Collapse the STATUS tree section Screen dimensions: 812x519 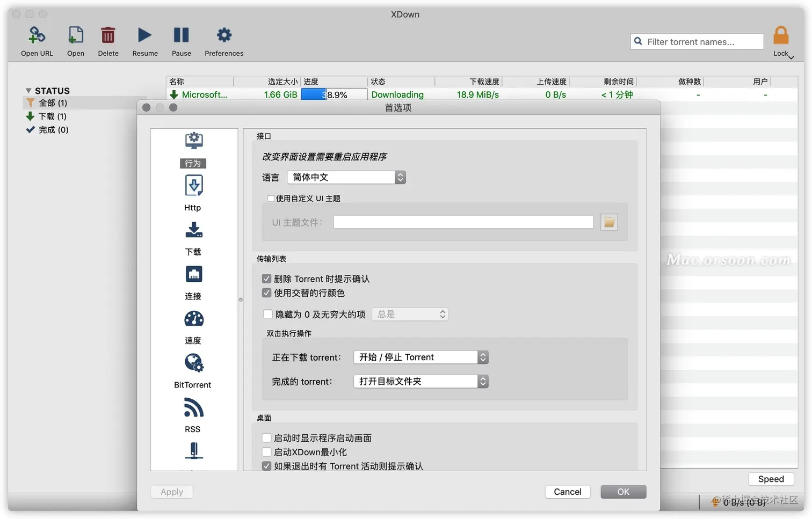tap(28, 91)
